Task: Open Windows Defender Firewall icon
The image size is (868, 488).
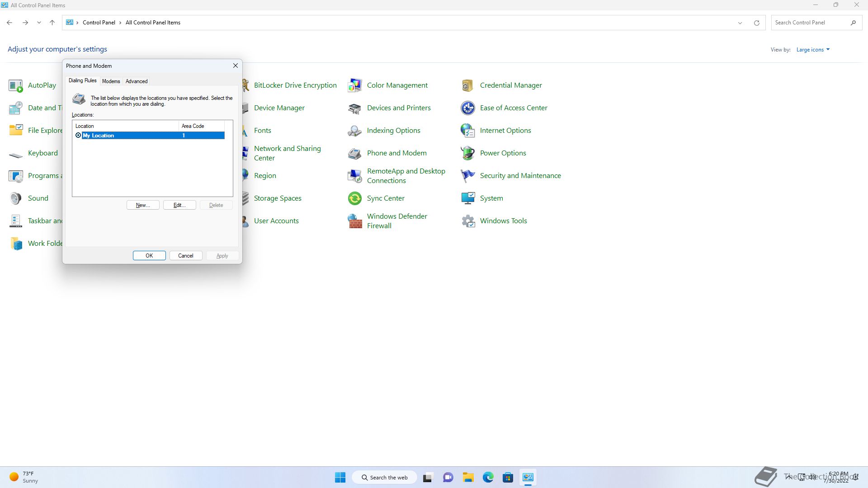Action: 355,221
